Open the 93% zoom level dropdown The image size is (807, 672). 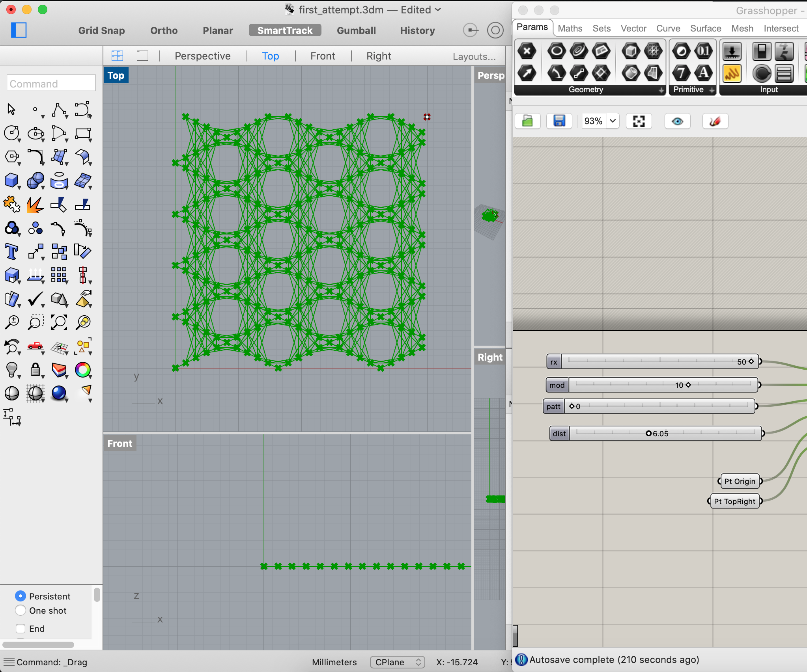pyautogui.click(x=613, y=121)
